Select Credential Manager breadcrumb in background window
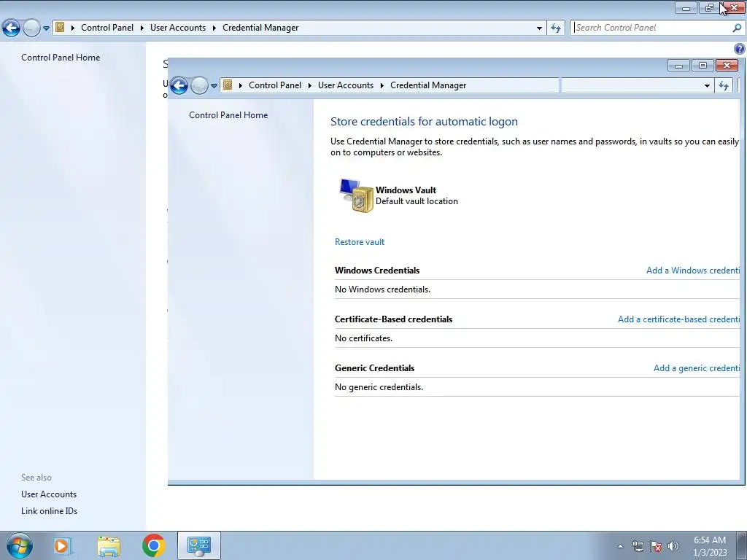This screenshot has width=747, height=560. 260,28
